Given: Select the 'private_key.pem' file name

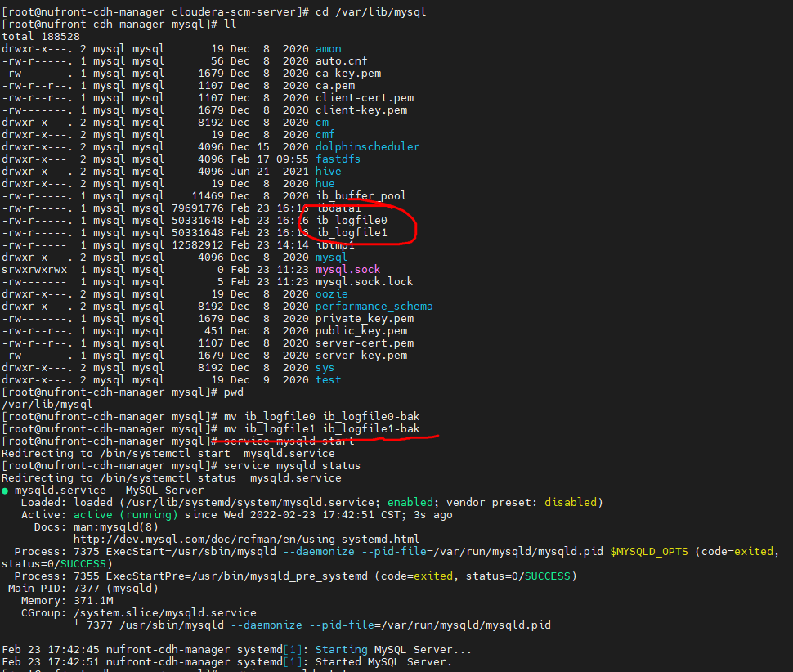Looking at the screenshot, I should (x=365, y=319).
